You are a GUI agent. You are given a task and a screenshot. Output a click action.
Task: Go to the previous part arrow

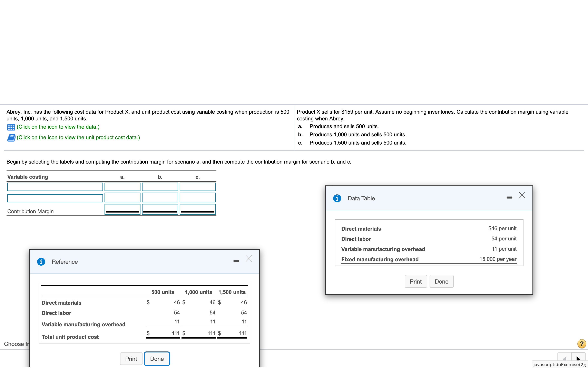click(x=565, y=359)
